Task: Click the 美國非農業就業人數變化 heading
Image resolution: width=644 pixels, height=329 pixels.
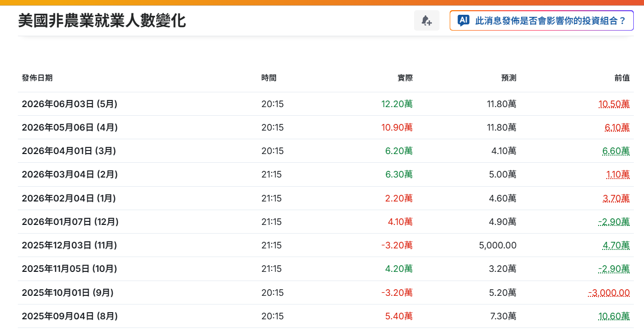Action: point(102,20)
